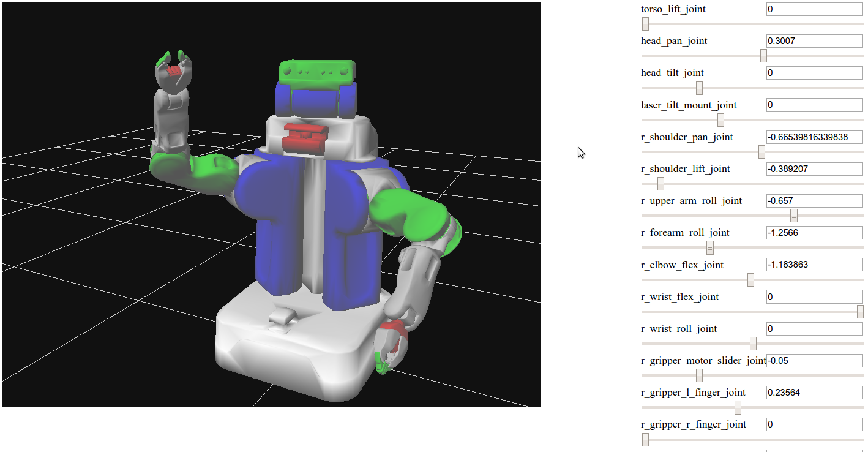Click the r_shoulder_pan_joint slider handle
This screenshot has width=868, height=452.
coord(761,152)
